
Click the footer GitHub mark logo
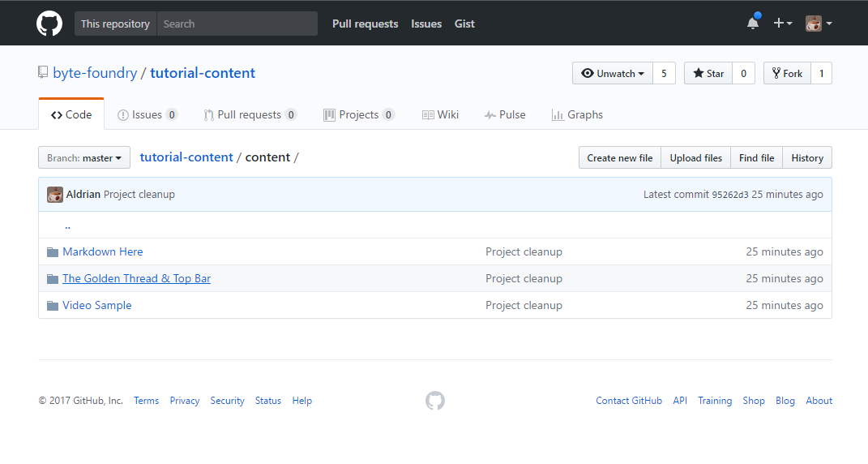[435, 401]
